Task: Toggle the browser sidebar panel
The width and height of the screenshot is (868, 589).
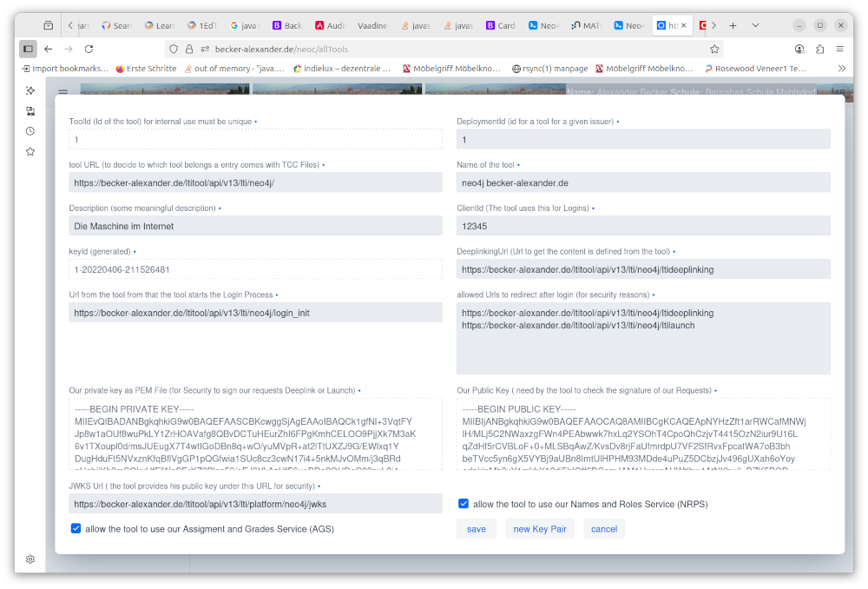Action: click(27, 49)
